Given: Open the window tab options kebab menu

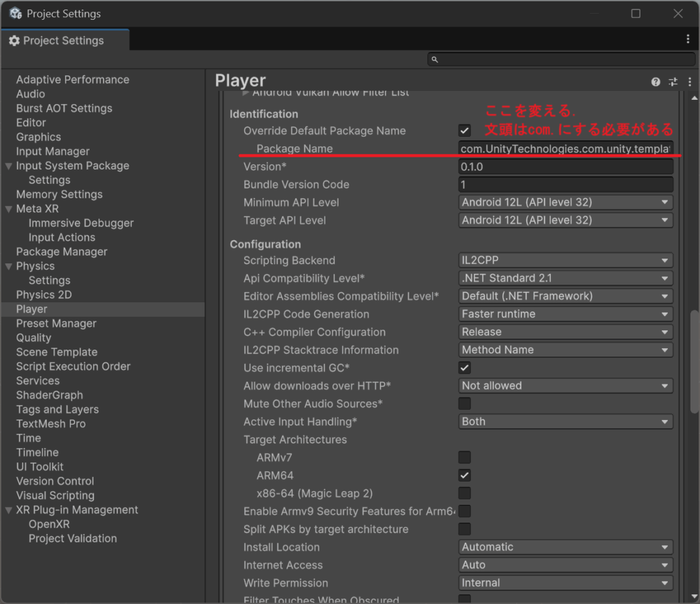Looking at the screenshot, I should [x=688, y=39].
